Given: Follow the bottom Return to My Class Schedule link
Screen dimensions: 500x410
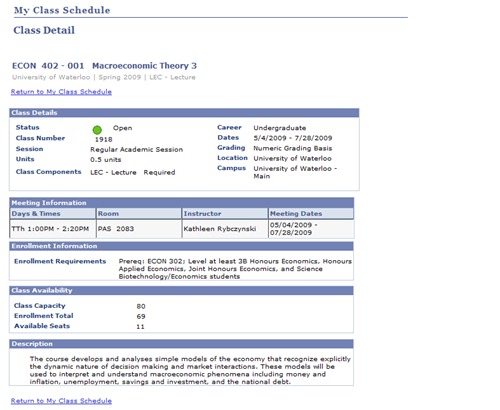Looking at the screenshot, I should (61, 401).
